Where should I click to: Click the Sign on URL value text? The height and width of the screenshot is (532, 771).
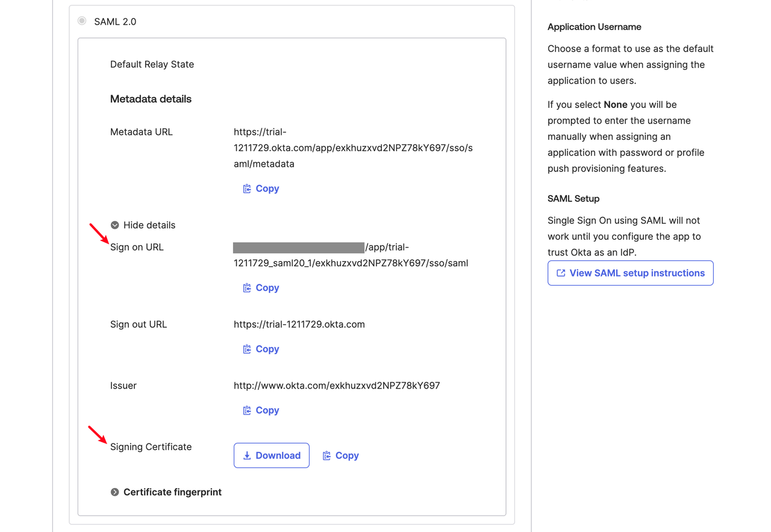click(351, 255)
